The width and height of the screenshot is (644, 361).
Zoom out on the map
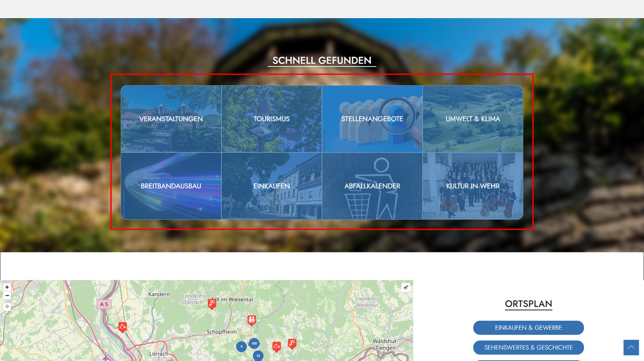point(7,296)
